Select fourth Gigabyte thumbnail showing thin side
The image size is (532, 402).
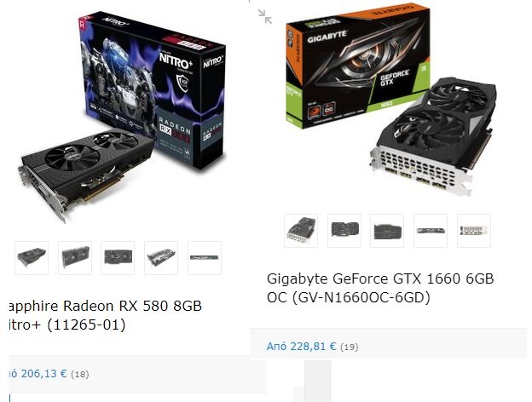(431, 231)
